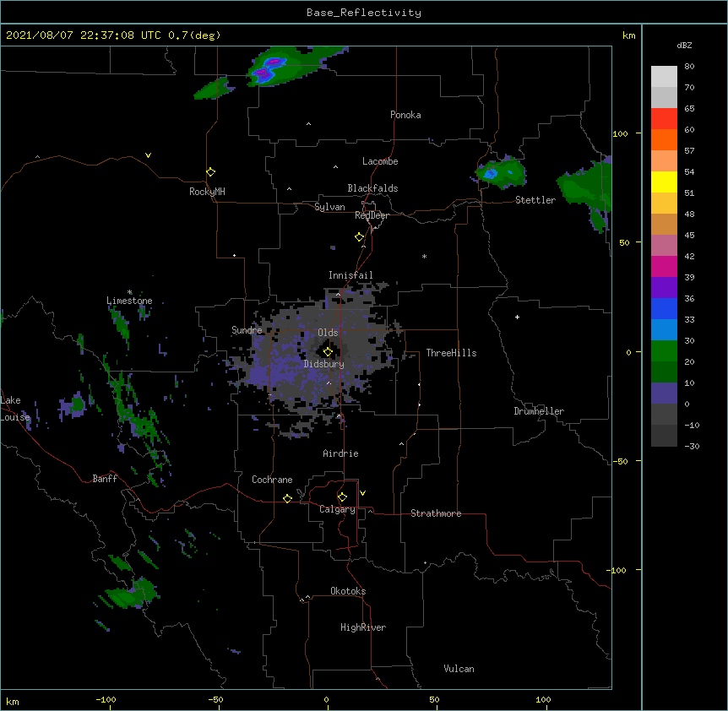Click the Blackfalds city label
Screen dimensions: 728x711
pyautogui.click(x=372, y=188)
